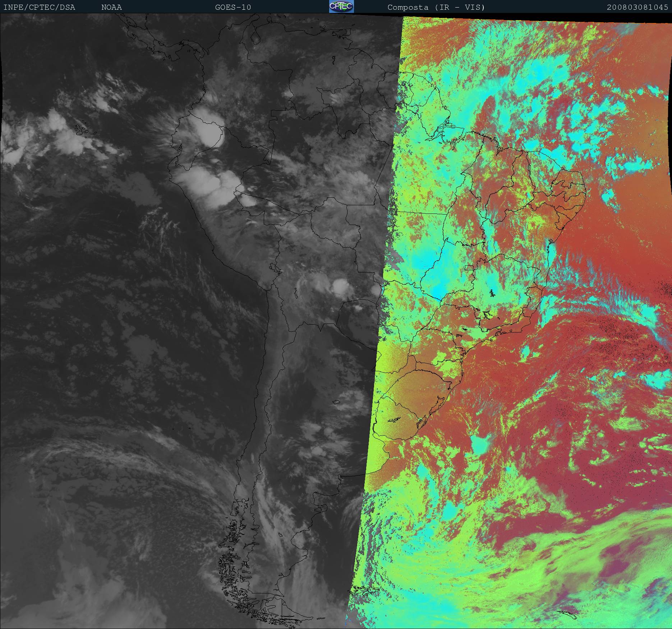The image size is (672, 629).
Task: Click the Distrito Federal square outline in Brazil
Action: (x=469, y=267)
